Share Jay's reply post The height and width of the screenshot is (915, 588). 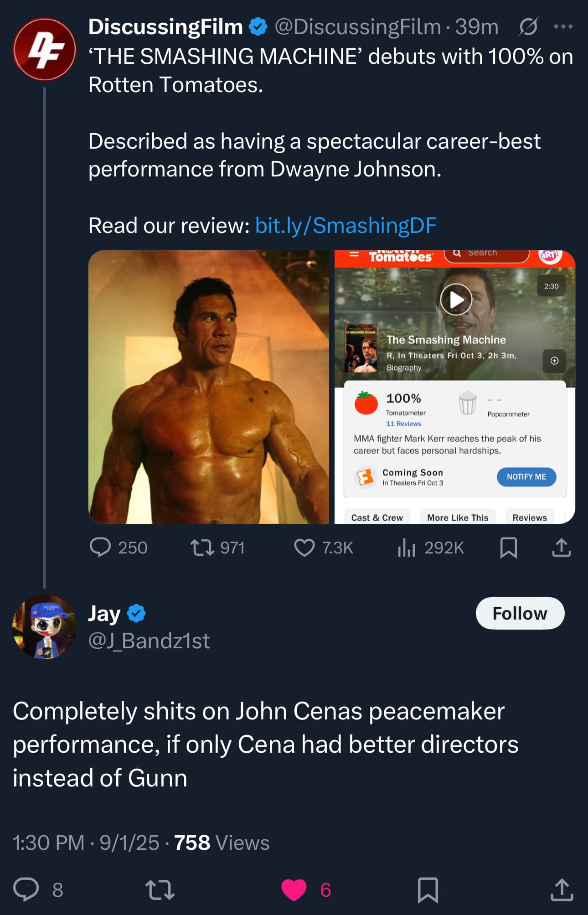562,889
